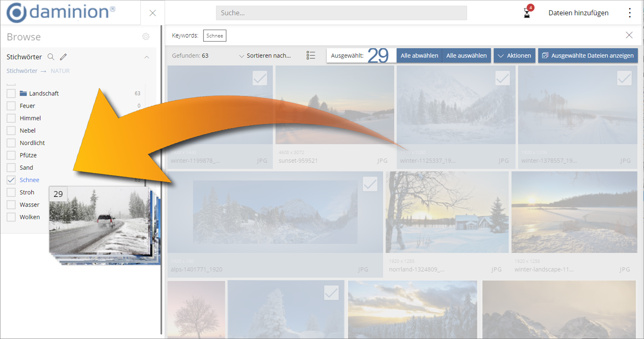644x339 pixels.
Task: Collapse the Stichwörter section chevron
Action: 146,57
